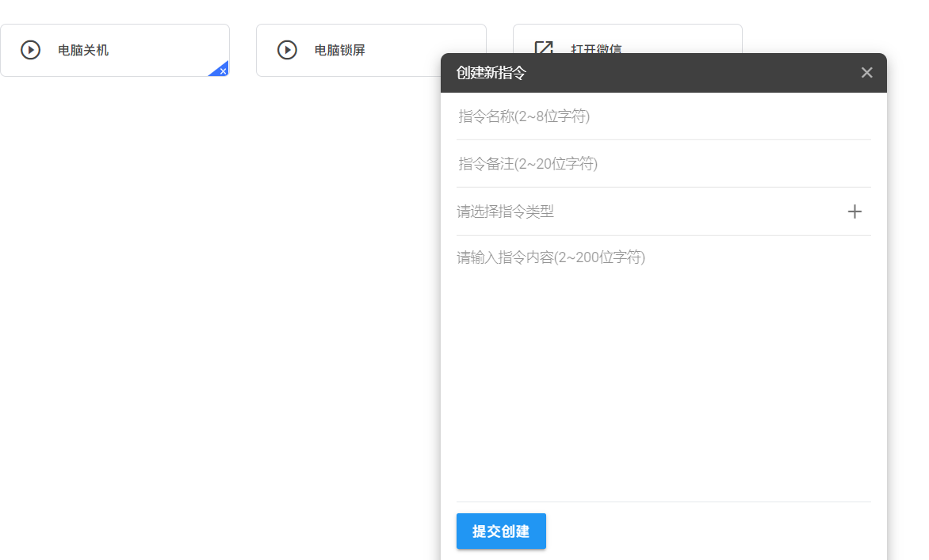
Task: Click blank page area left of the dialog
Action: 222,317
